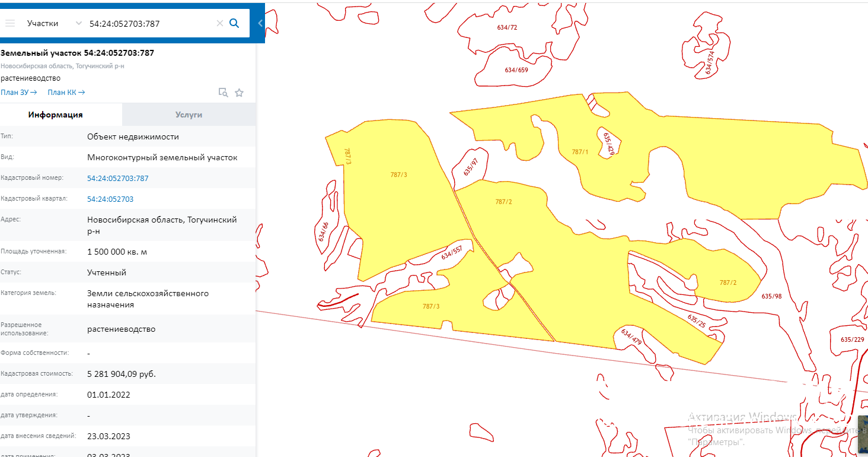Click into the cadastral number search field
The width and height of the screenshot is (868, 457).
pyautogui.click(x=148, y=23)
